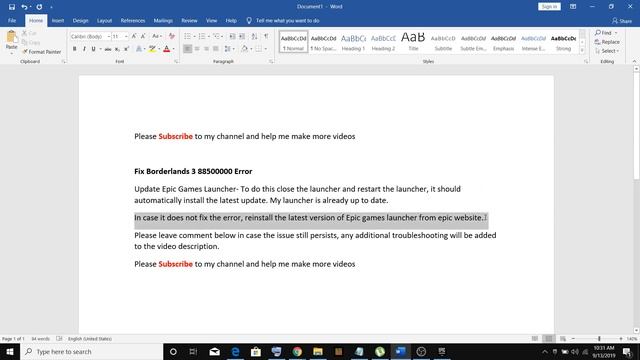Decrease font size with Shrink Font icon
The width and height of the screenshot is (640, 360).
(x=143, y=36)
